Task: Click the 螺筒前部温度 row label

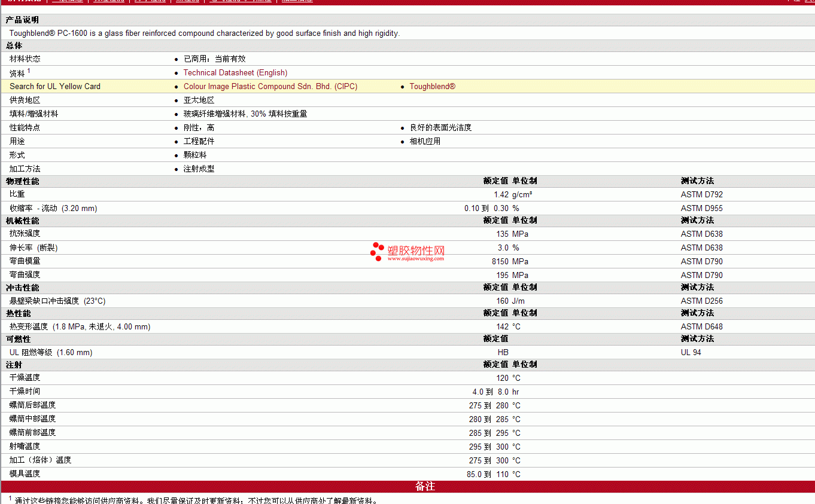Action: coord(33,433)
